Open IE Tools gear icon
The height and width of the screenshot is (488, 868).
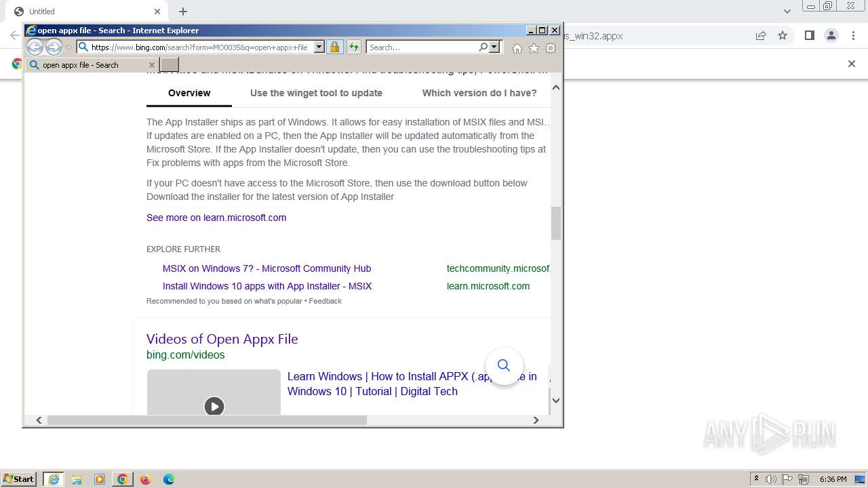pos(551,48)
